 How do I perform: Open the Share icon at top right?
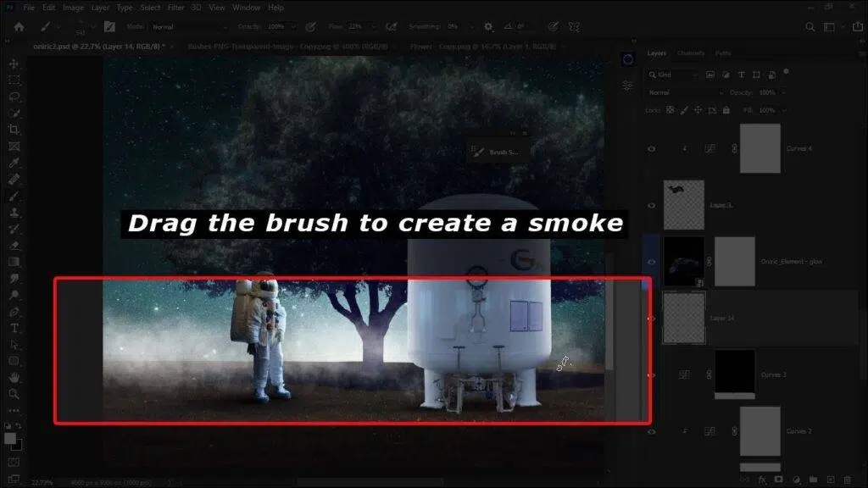858,26
